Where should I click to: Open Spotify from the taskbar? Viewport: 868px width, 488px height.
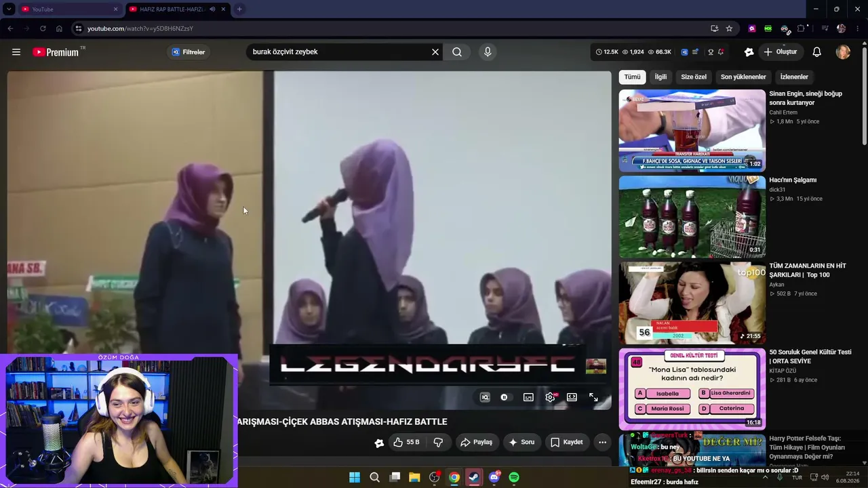(514, 477)
